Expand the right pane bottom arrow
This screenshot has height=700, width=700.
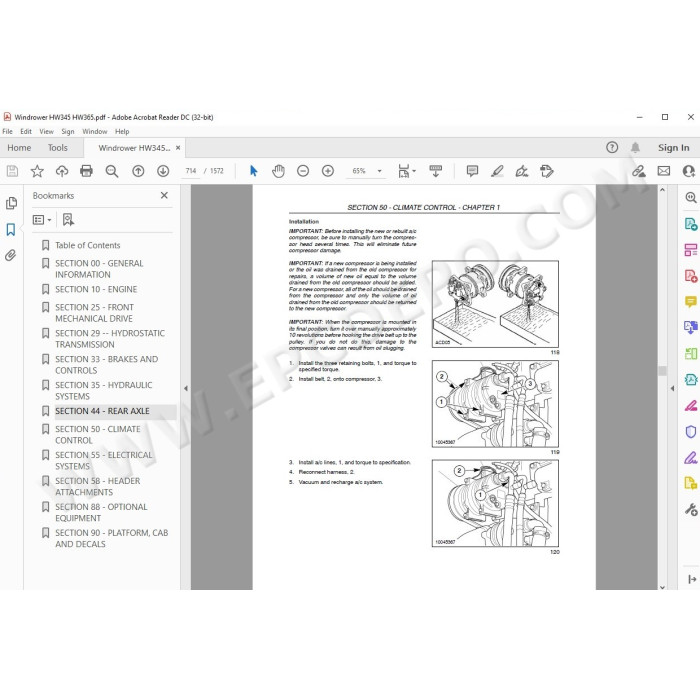point(692,579)
